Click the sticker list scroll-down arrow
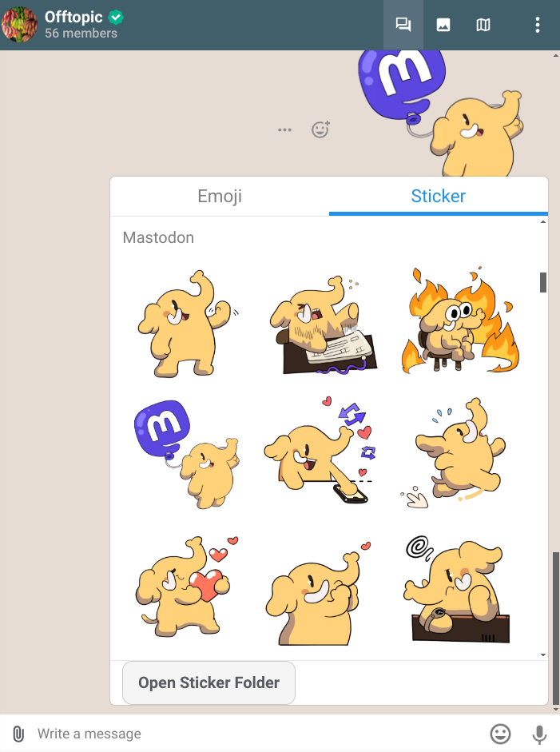560x752 pixels. (542, 655)
